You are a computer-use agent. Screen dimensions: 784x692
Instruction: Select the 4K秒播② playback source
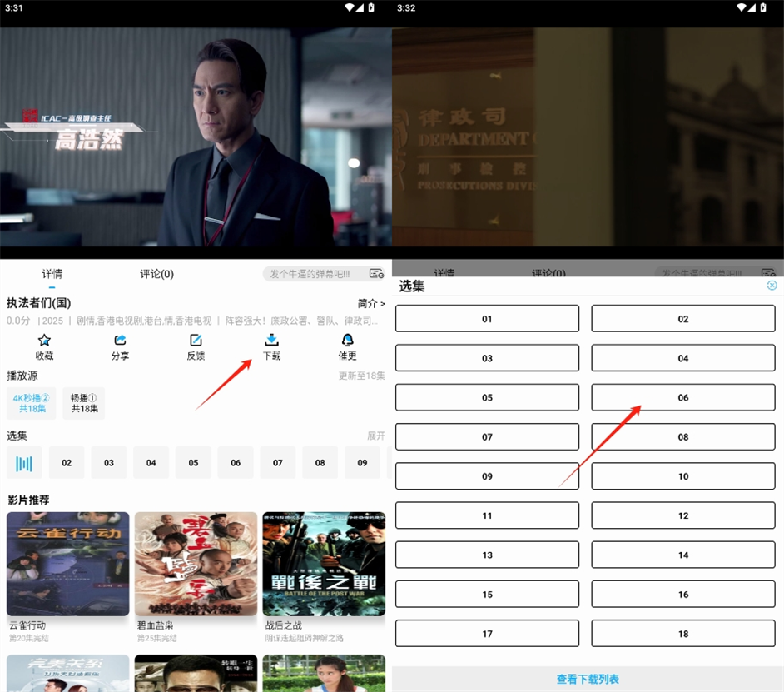(x=32, y=403)
